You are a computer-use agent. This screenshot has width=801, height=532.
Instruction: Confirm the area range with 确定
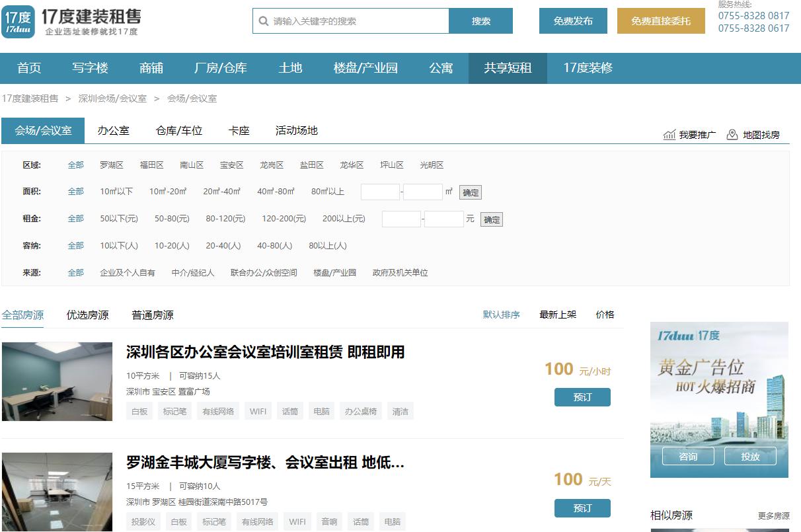471,192
